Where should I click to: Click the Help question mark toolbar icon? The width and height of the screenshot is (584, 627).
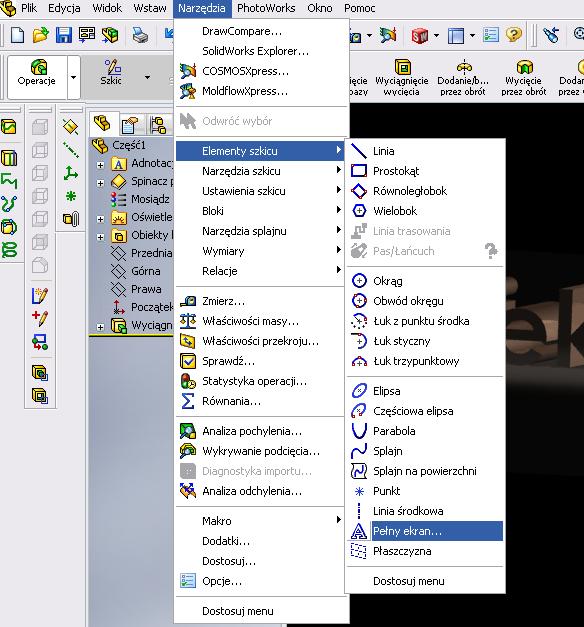[x=514, y=35]
